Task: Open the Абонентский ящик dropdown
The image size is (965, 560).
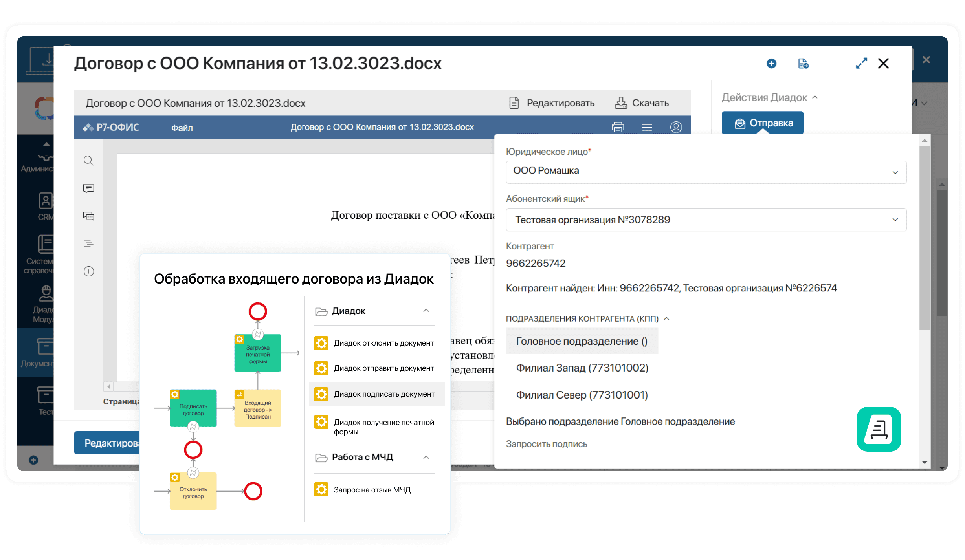Action: tap(706, 220)
